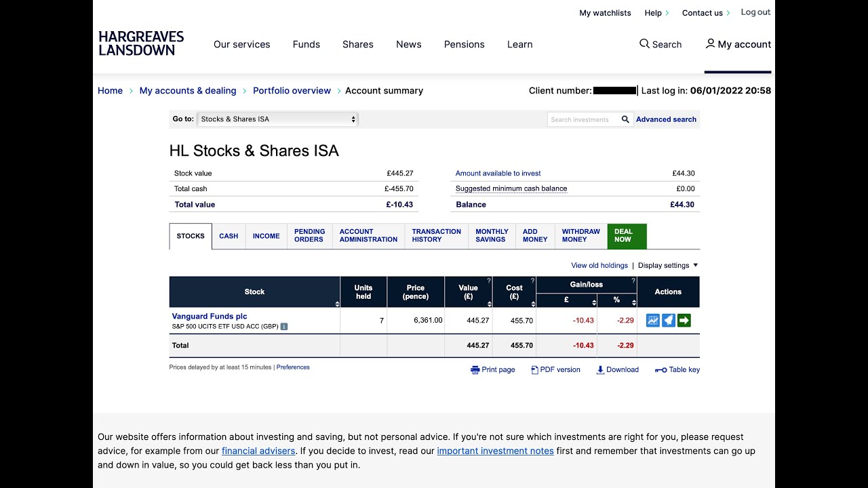Click Suggested minimum cash balance
The width and height of the screenshot is (868, 488).
point(511,189)
